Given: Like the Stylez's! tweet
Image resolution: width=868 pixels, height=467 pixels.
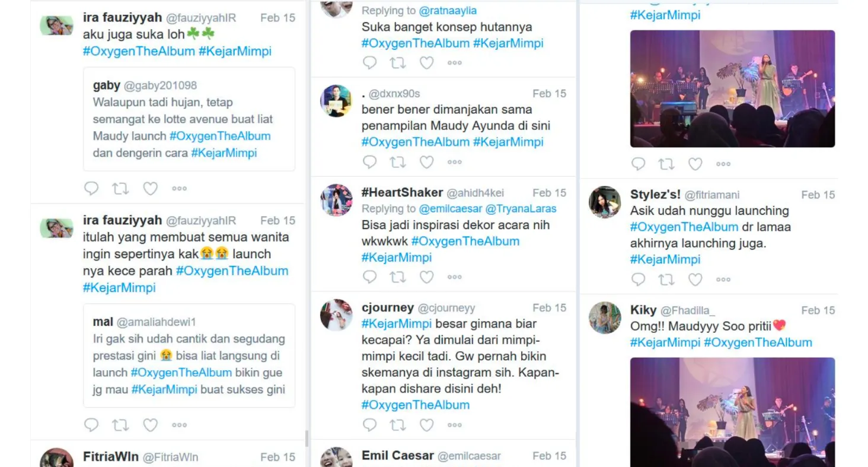Looking at the screenshot, I should [x=695, y=279].
